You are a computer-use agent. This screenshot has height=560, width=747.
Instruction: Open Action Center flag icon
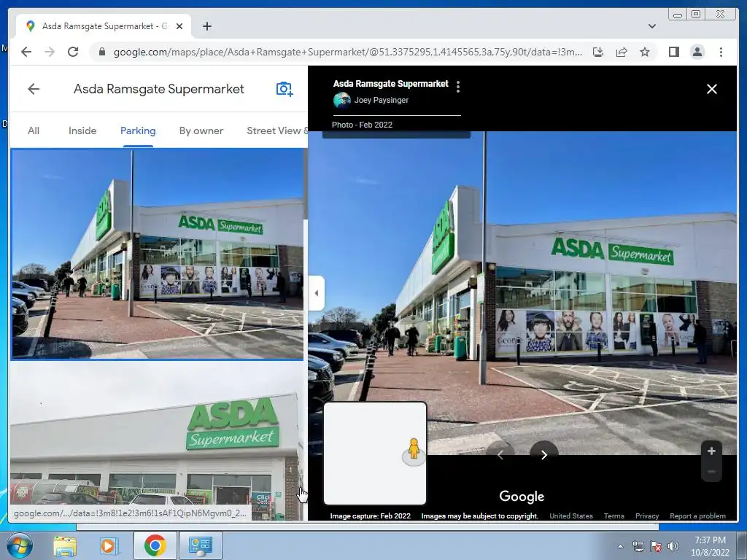656,546
